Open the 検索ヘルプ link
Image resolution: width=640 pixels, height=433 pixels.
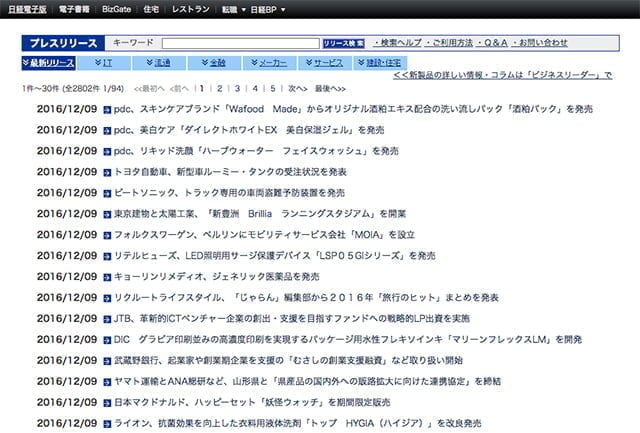(398, 43)
